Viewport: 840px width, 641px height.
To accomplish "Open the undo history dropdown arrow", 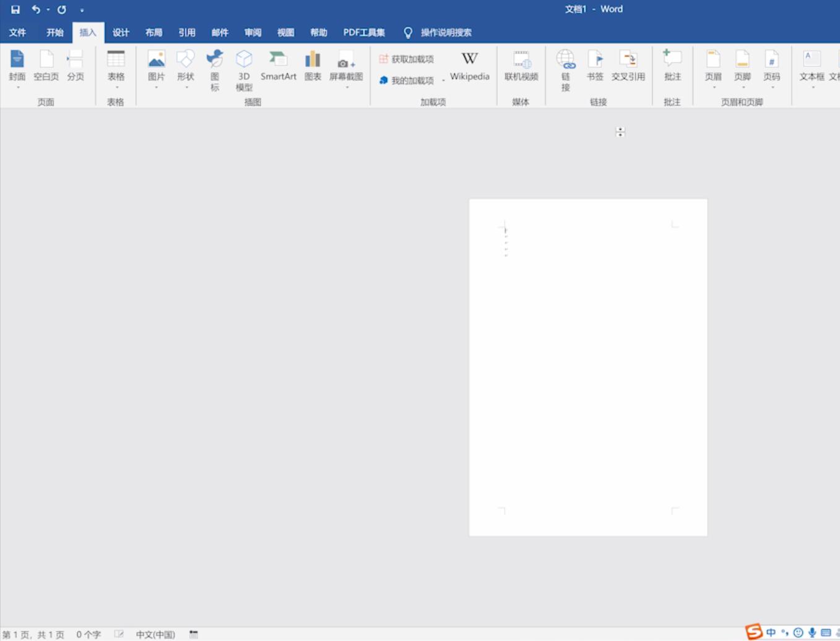I will tap(48, 9).
